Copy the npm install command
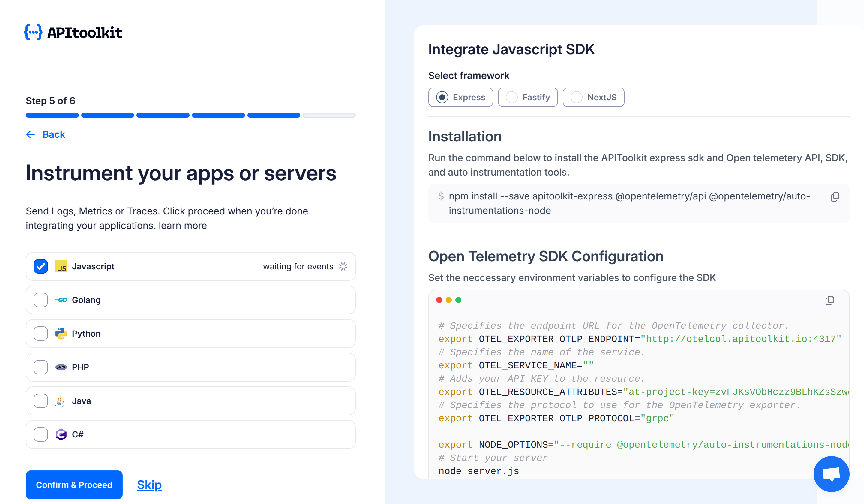 coord(835,196)
